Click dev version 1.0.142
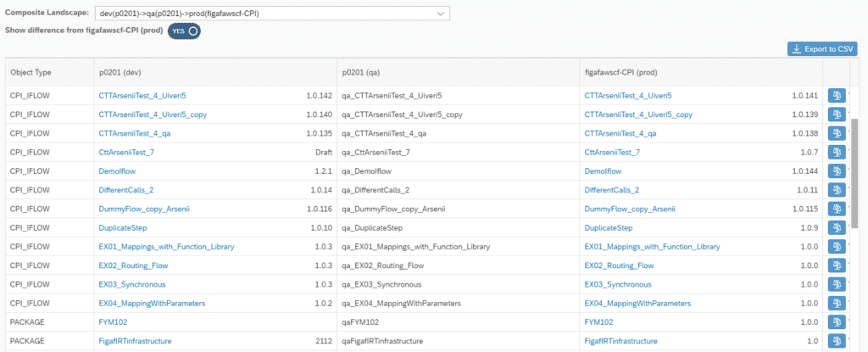The image size is (868, 352). [x=319, y=96]
